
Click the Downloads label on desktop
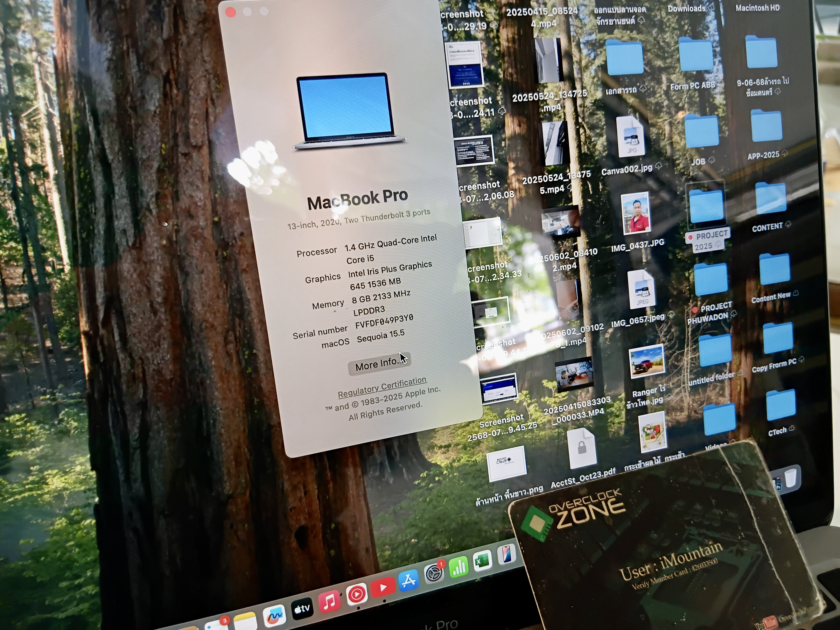(687, 8)
